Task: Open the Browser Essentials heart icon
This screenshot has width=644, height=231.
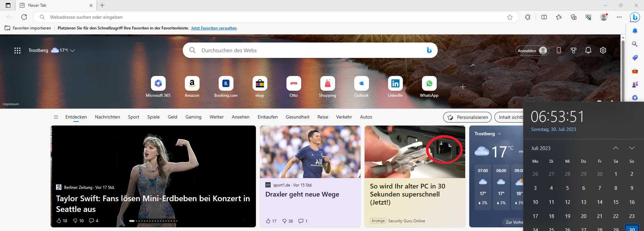Action: coord(588,17)
